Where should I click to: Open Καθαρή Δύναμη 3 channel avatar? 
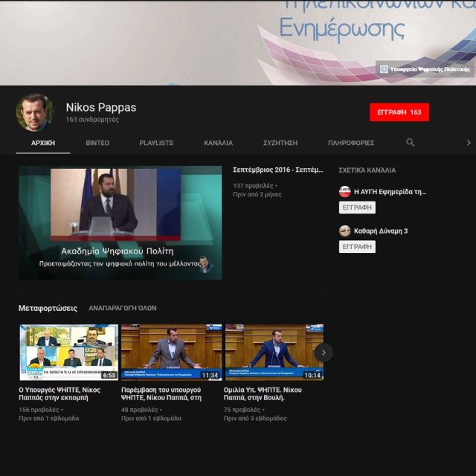[x=344, y=231]
